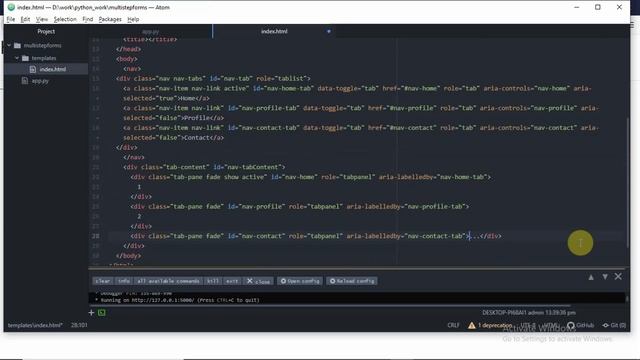Open index.html in the tree view
The height and width of the screenshot is (360, 640).
pos(53,69)
